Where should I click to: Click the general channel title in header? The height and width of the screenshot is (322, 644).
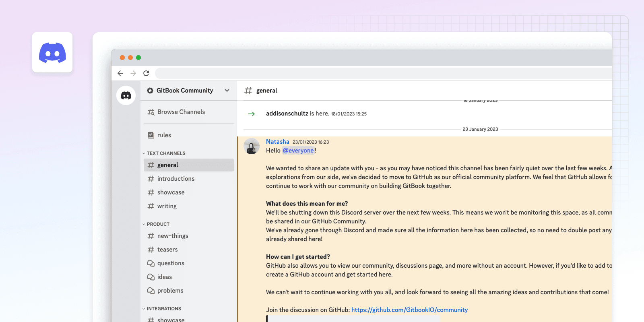pos(267,91)
